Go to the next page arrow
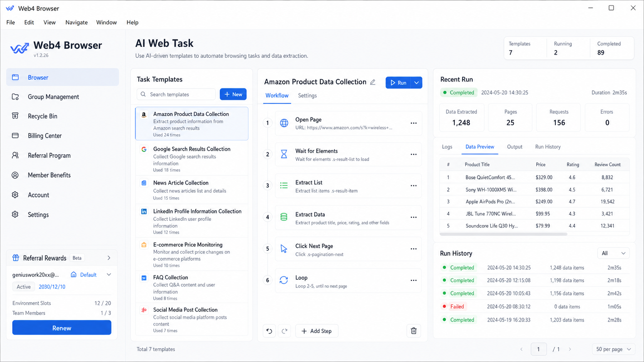 tap(570, 349)
